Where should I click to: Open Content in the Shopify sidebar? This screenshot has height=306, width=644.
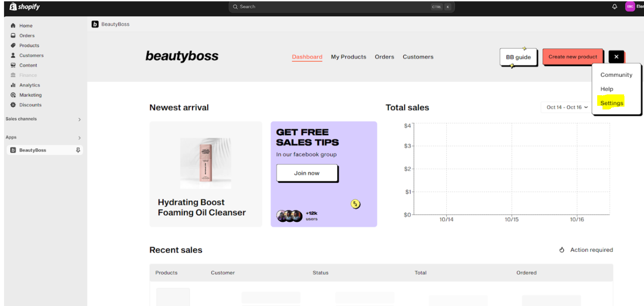[x=28, y=65]
